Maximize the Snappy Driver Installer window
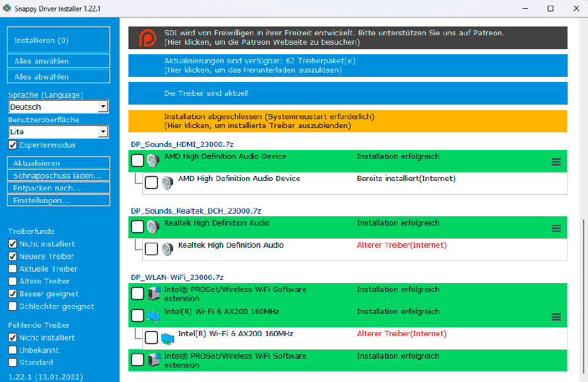 (x=550, y=8)
